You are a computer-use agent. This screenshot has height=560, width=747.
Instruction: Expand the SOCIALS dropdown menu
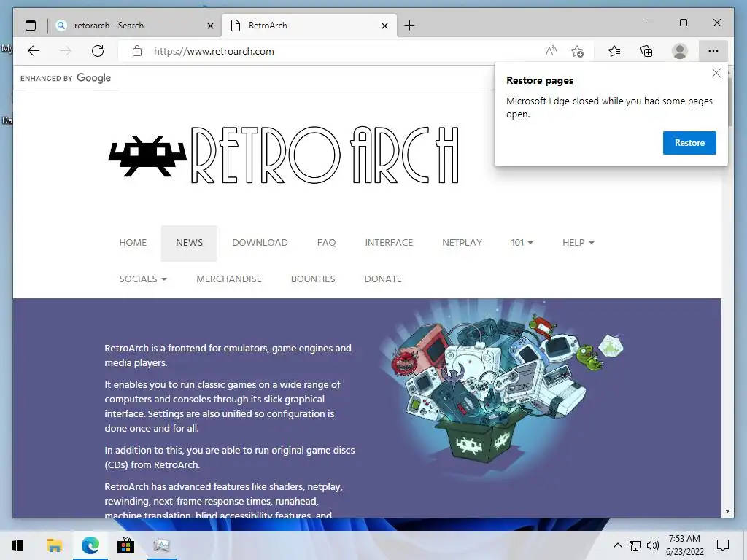[143, 279]
